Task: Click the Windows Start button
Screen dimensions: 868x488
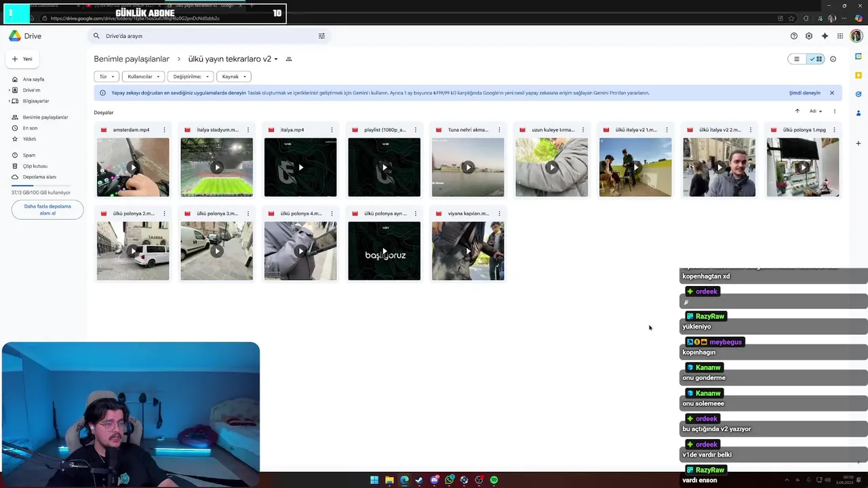Action: pyautogui.click(x=374, y=480)
